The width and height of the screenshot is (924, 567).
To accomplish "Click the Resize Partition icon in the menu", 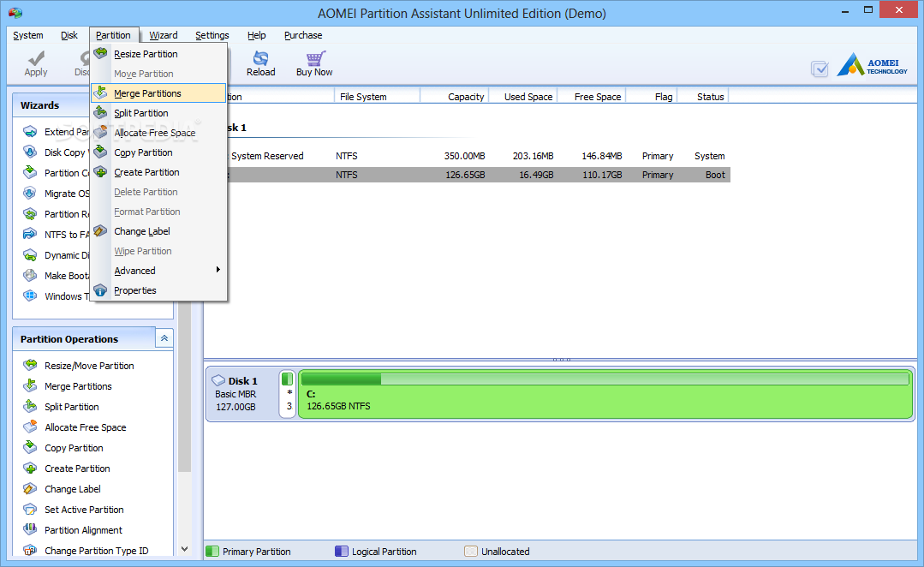I will 101,53.
